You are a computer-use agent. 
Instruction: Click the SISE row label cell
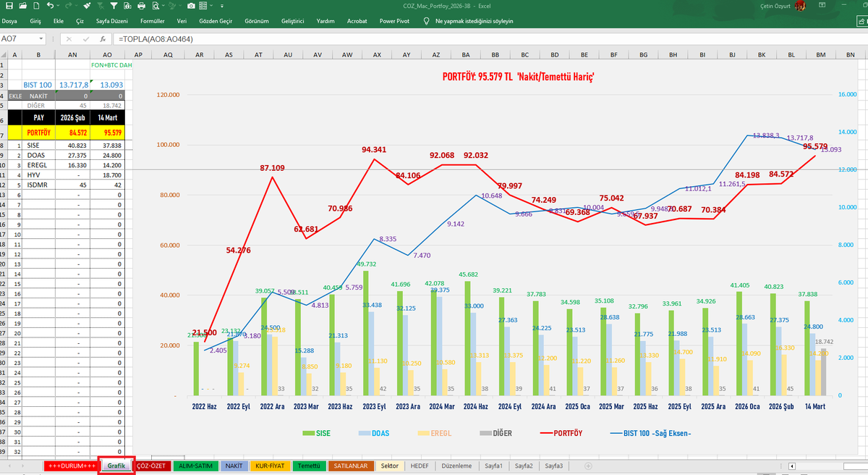38,145
